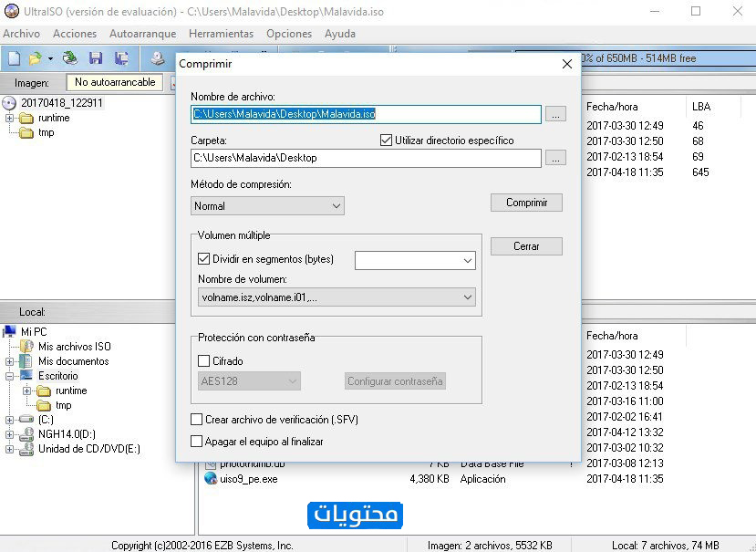Click the lower Fecha/hora column header
The image size is (756, 552).
tap(612, 336)
